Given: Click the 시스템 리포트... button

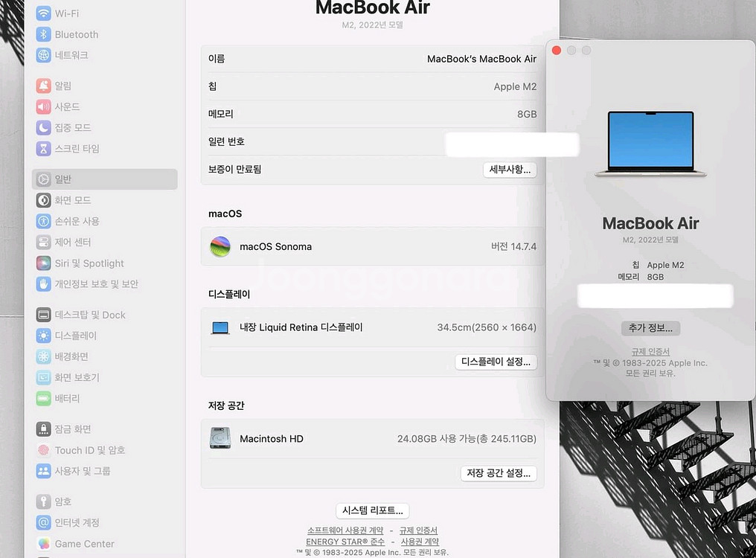Looking at the screenshot, I should pos(372,510).
